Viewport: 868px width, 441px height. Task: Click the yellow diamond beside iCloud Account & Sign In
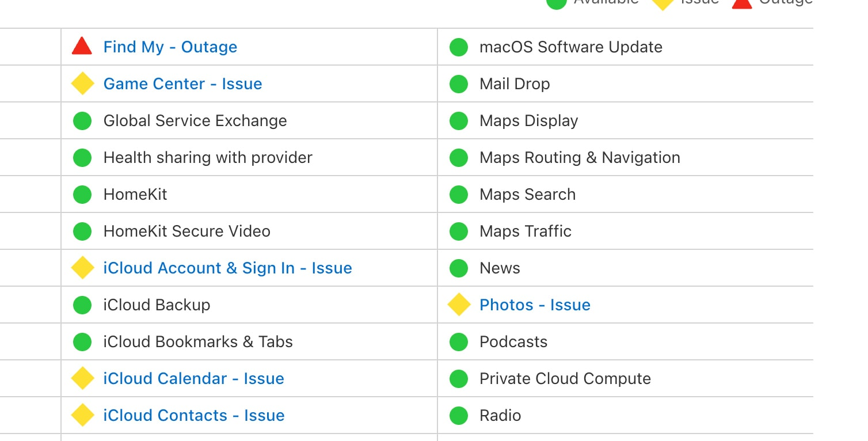tap(82, 268)
